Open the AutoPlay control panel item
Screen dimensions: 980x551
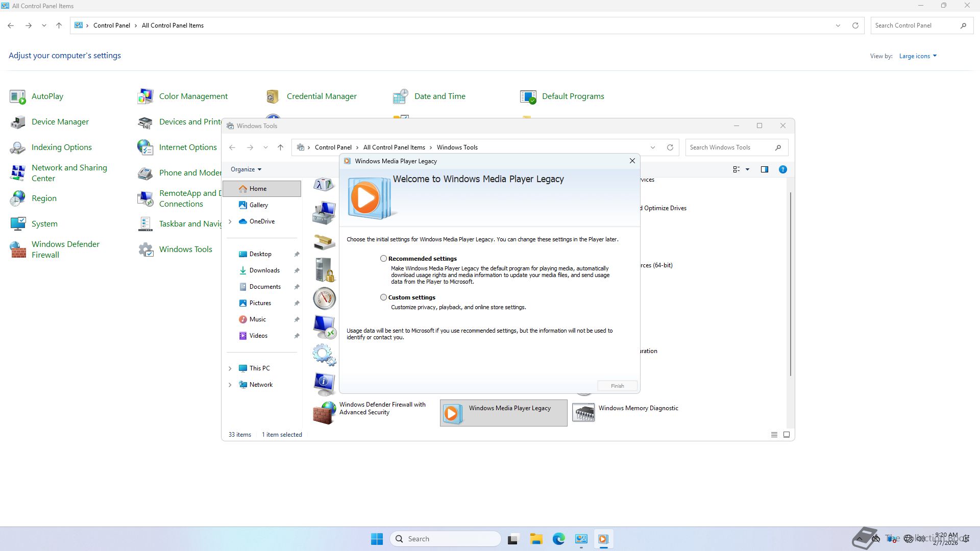(47, 96)
